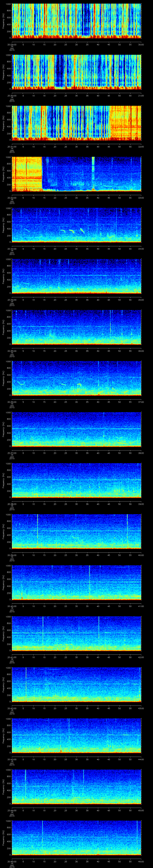This screenshot has width=153, height=868.
Task: Click the 20:32:00 start time label
Action: (x=12, y=197)
